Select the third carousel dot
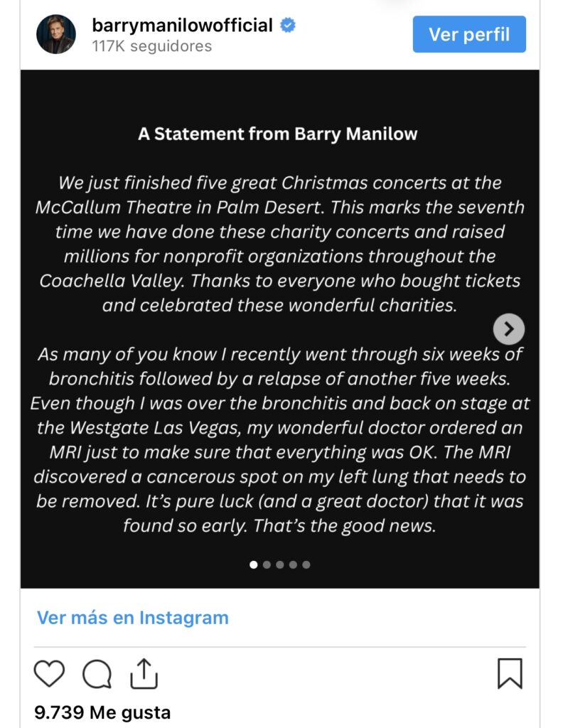The height and width of the screenshot is (728, 563). (x=280, y=564)
